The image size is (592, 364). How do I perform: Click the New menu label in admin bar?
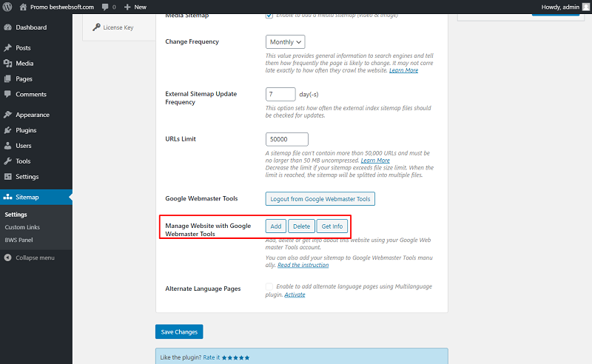click(x=141, y=7)
